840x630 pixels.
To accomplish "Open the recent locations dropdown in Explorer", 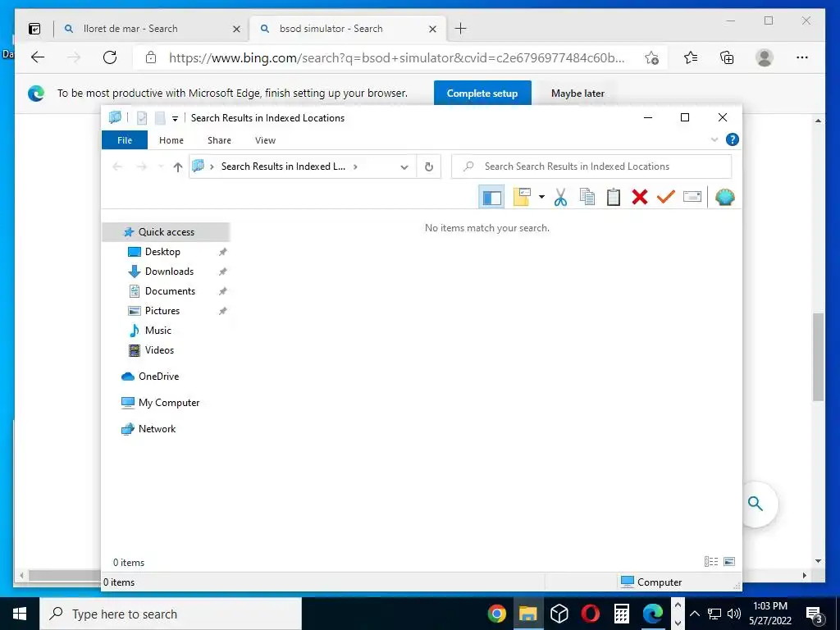I will tap(161, 167).
